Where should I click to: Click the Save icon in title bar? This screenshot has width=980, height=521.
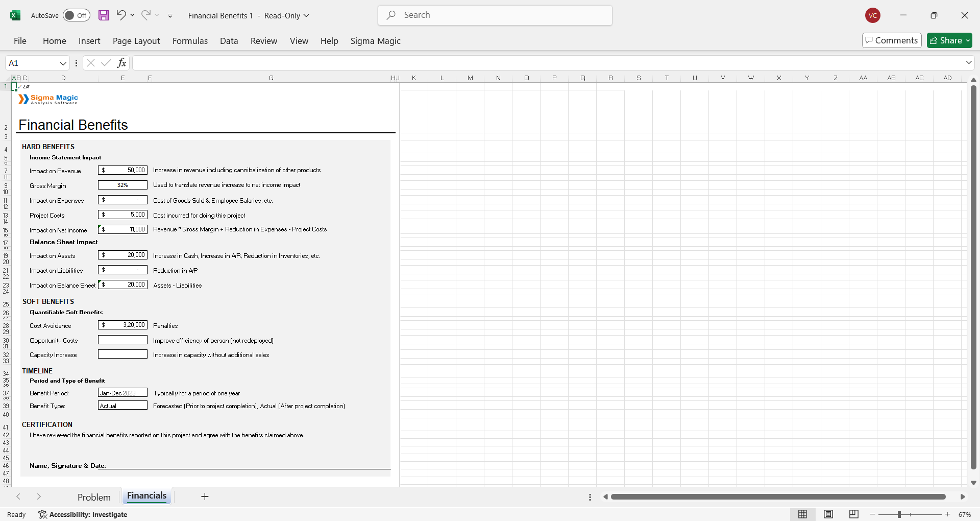coord(104,15)
